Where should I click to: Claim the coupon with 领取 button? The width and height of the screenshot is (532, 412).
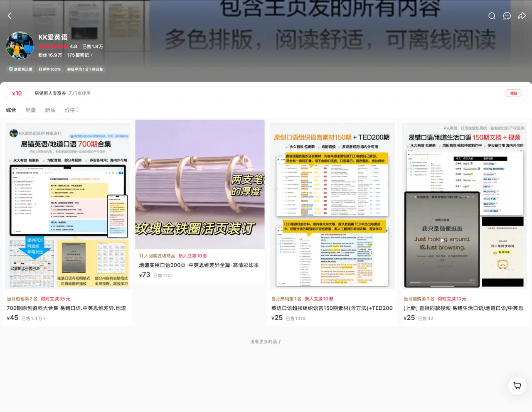point(514,93)
